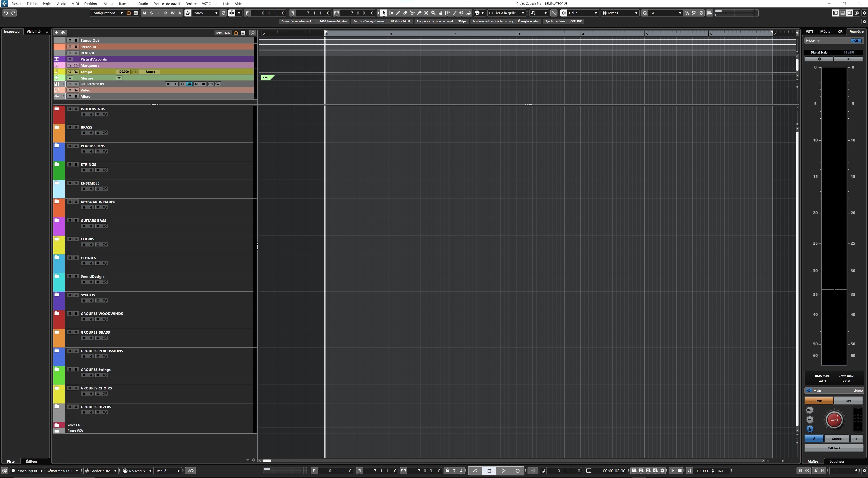Select the Zoom magnifier tool
Image resolution: width=868 pixels, height=478 pixels.
433,13
